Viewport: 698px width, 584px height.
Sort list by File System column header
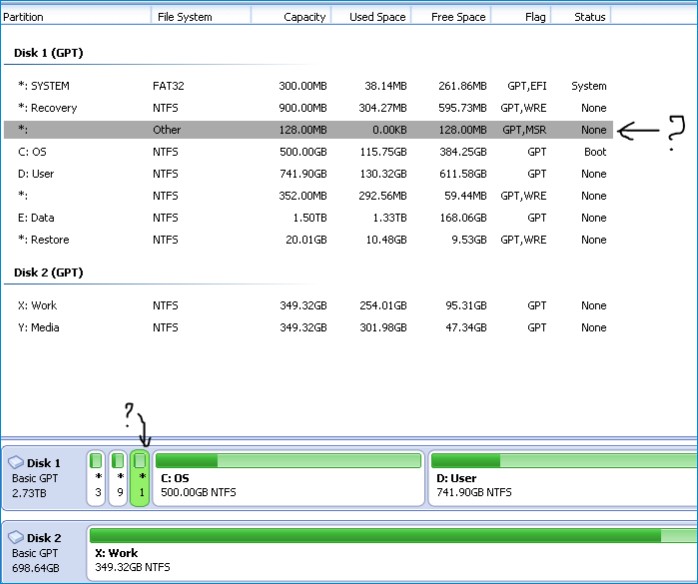(x=200, y=17)
